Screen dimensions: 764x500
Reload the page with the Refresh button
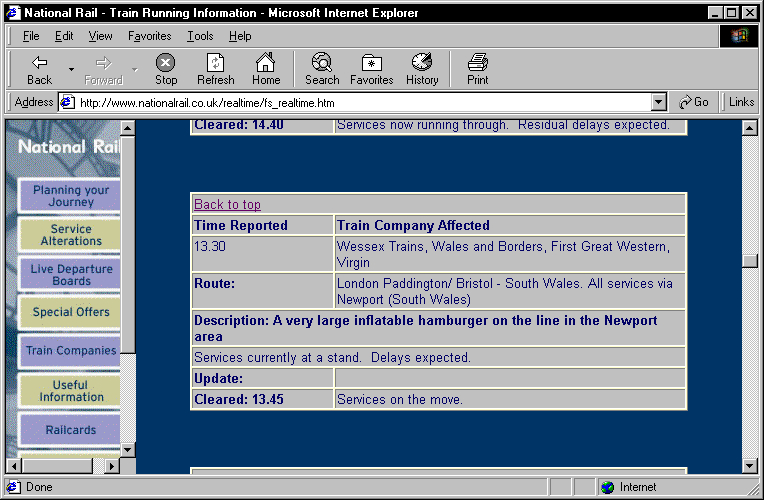pyautogui.click(x=215, y=70)
